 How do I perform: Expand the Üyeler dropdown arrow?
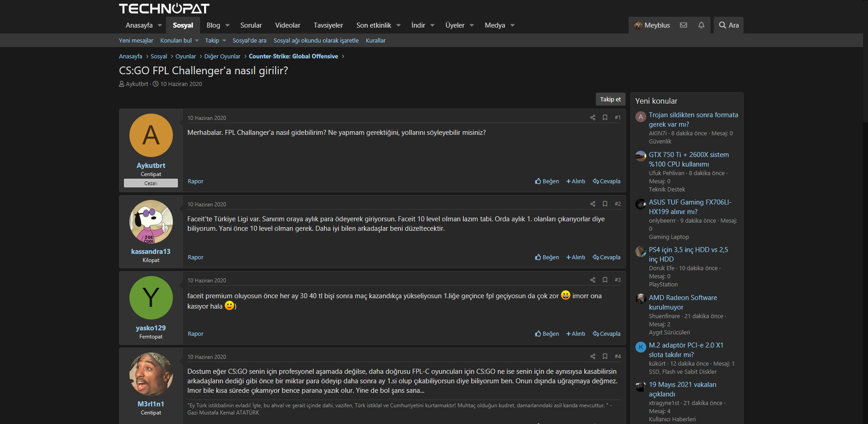472,25
